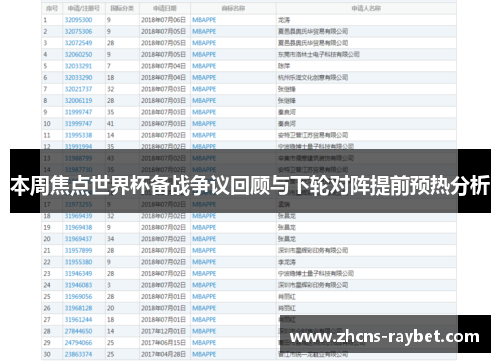Select date 2018年07月06日 in row 1
This screenshot has height=362, width=500.
pos(163,20)
